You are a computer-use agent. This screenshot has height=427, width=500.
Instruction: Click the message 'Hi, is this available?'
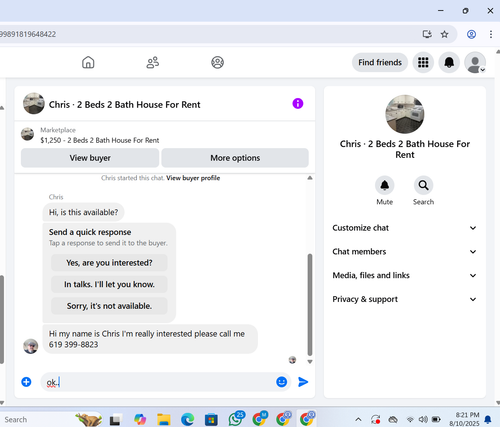coord(83,212)
